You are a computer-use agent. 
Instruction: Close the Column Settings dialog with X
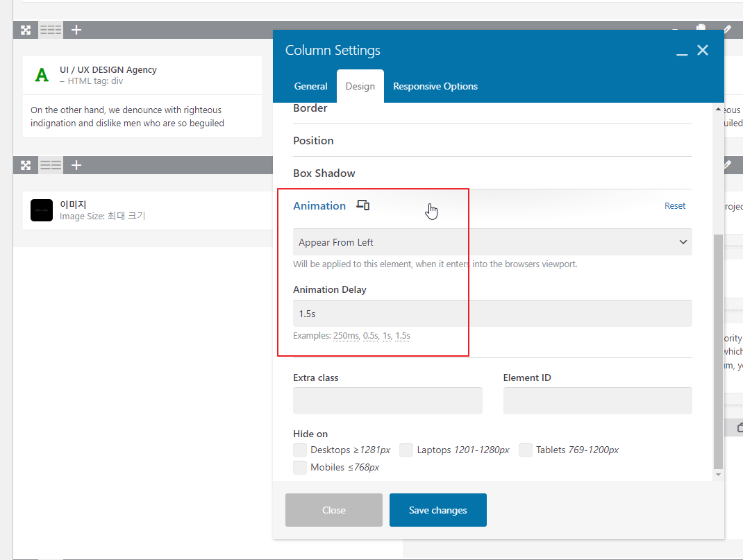703,50
